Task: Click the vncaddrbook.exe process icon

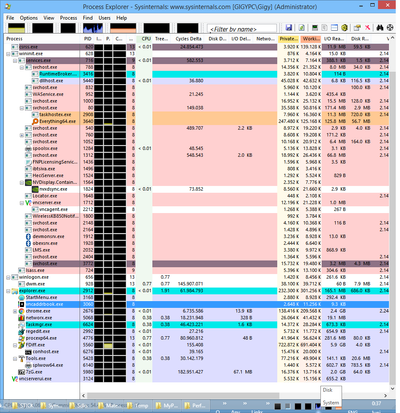Action: click(x=21, y=304)
